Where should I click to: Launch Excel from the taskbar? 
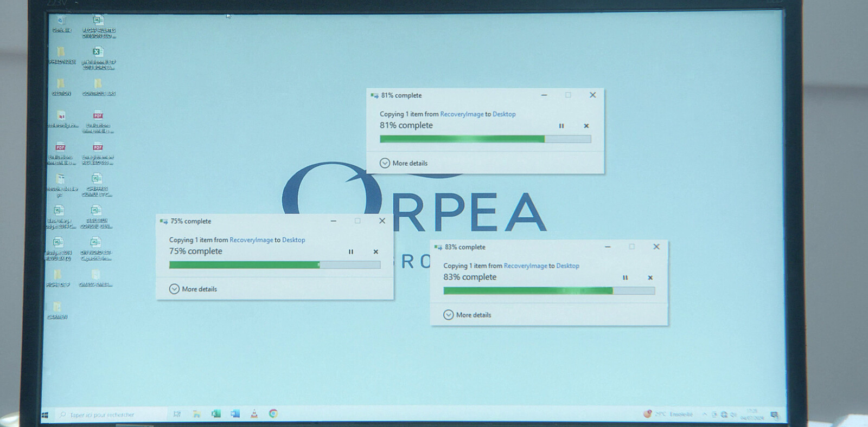(x=216, y=414)
